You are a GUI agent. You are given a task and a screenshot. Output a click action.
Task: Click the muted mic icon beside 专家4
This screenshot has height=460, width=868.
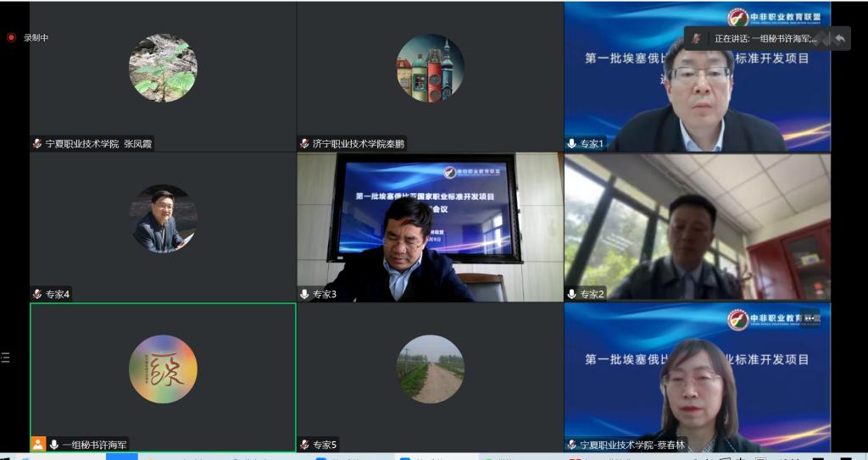[x=37, y=294]
